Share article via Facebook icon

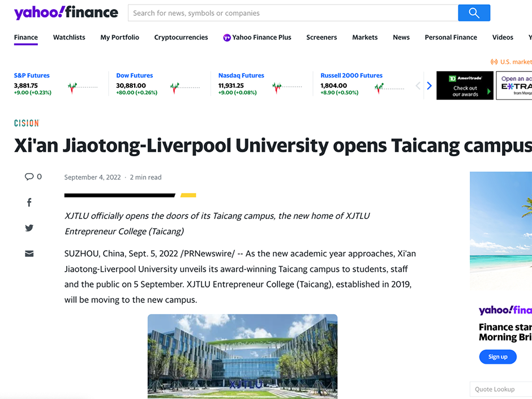pos(29,203)
